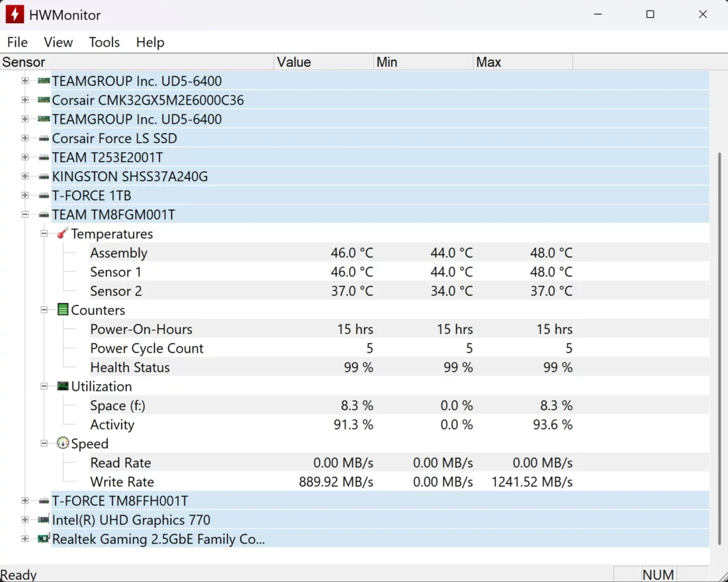Select the Activity row
Viewport: 728px width, 582px height.
(x=399, y=424)
